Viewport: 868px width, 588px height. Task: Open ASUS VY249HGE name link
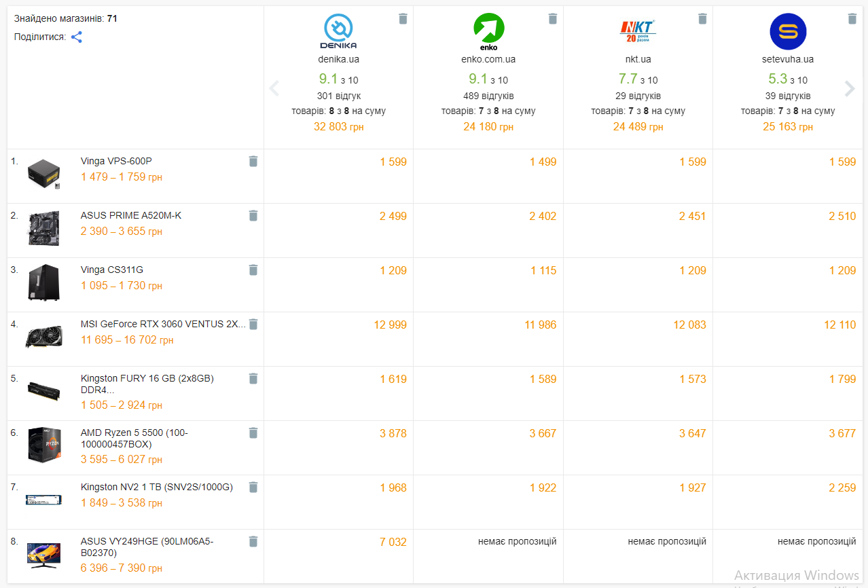pos(147,547)
